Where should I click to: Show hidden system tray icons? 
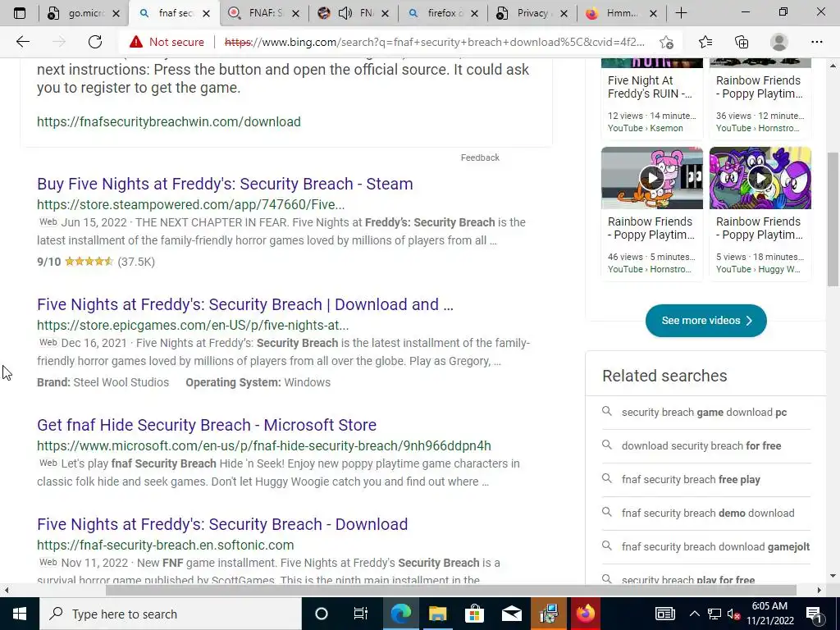coord(694,614)
